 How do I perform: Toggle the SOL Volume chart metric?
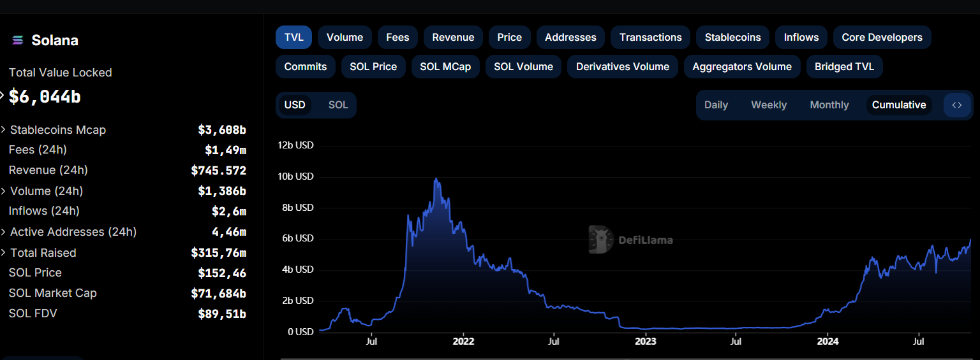(523, 67)
